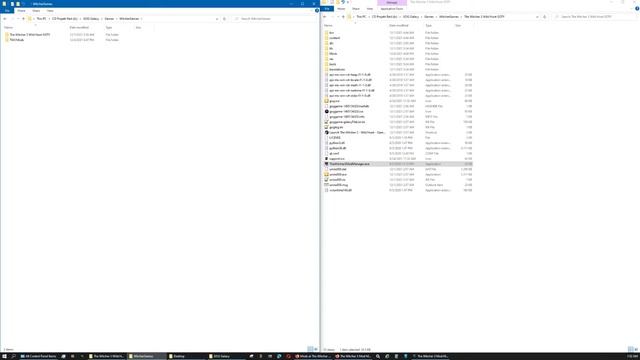Open Share tab in right Explorer window
The width and height of the screenshot is (640, 360).
tap(356, 9)
